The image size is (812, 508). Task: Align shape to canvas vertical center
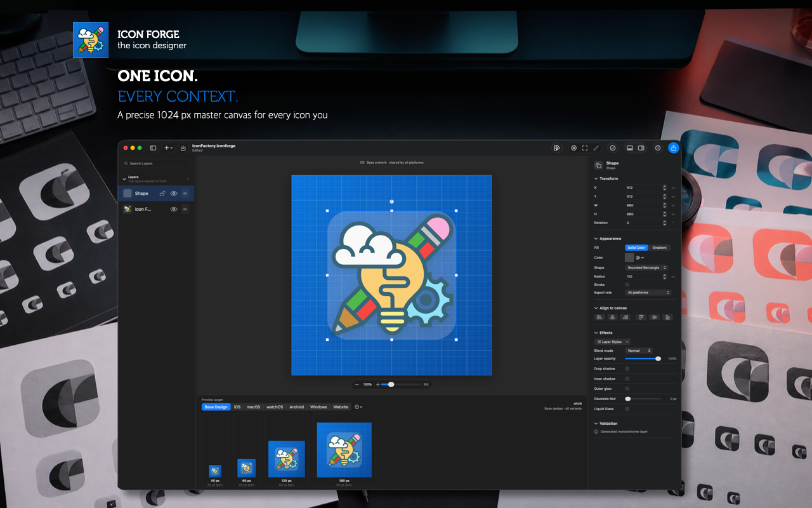[654, 317]
